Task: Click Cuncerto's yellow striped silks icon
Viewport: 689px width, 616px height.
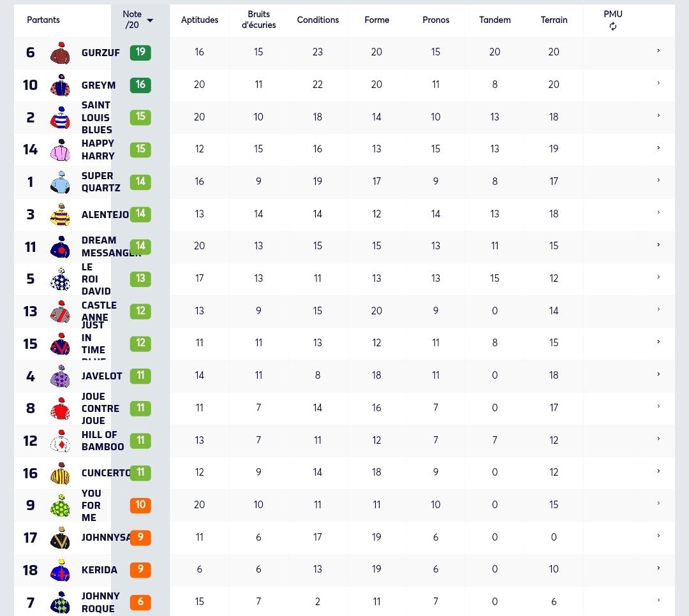Action: click(x=60, y=474)
